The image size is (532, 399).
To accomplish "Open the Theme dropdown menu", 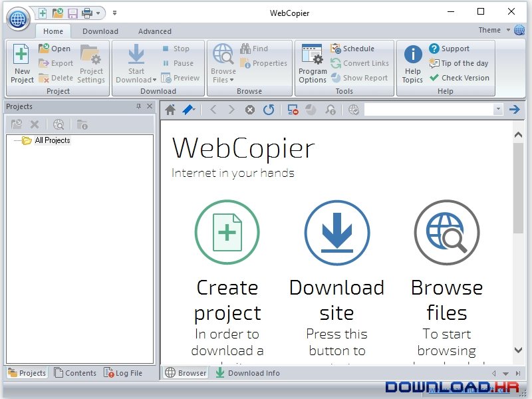I will point(494,30).
